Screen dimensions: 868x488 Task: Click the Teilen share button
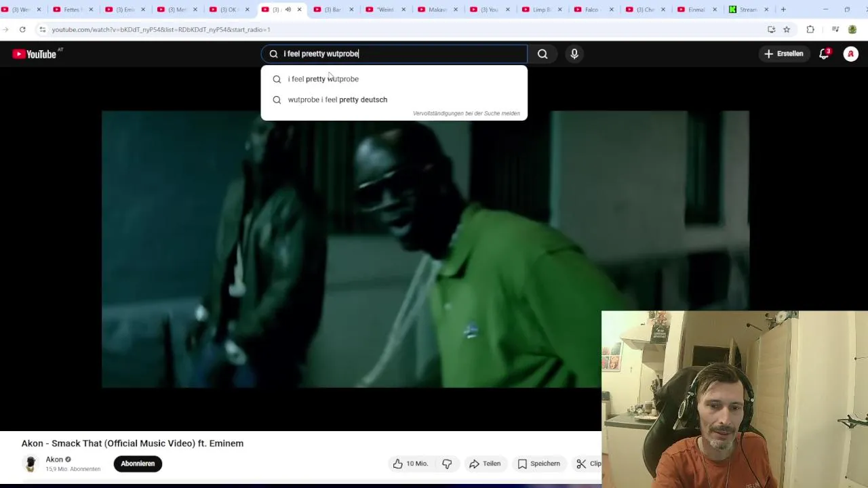click(485, 464)
